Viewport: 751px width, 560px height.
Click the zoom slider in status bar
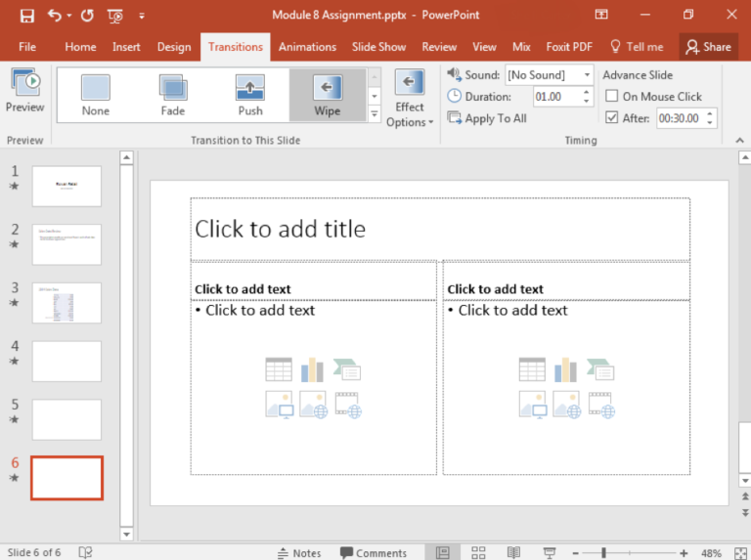click(x=603, y=552)
